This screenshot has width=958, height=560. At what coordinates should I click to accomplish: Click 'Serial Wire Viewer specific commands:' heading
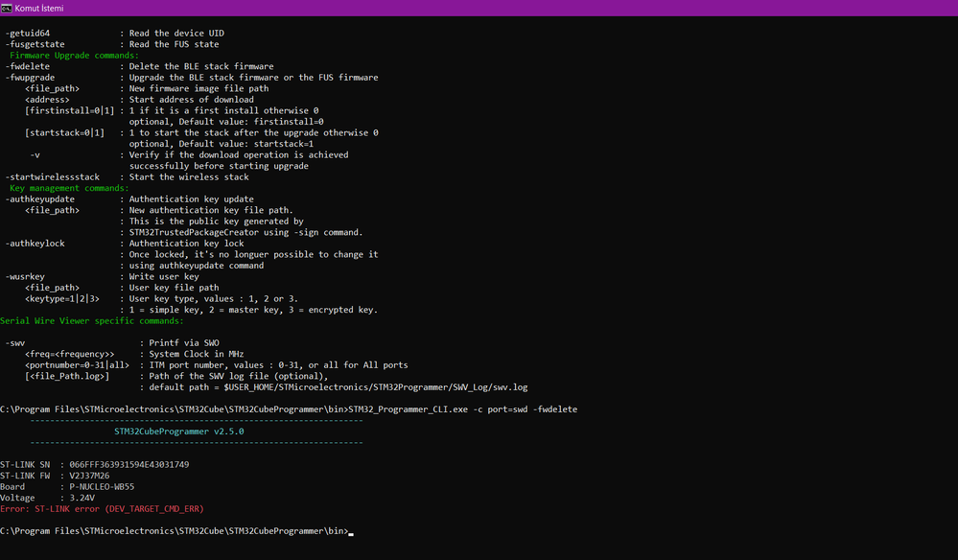[92, 320]
